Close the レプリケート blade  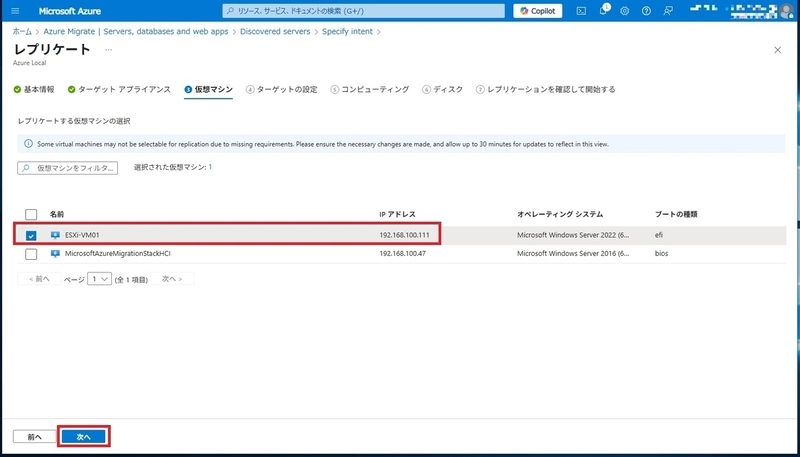(x=778, y=49)
